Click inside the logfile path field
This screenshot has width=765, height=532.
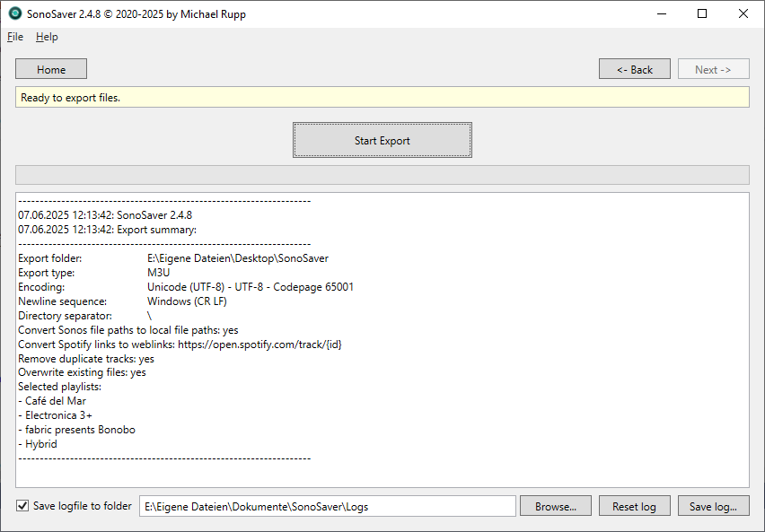[x=328, y=505]
